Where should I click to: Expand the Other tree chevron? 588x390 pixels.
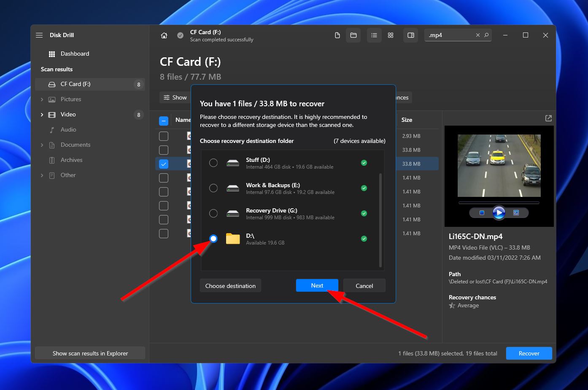pyautogui.click(x=42, y=175)
